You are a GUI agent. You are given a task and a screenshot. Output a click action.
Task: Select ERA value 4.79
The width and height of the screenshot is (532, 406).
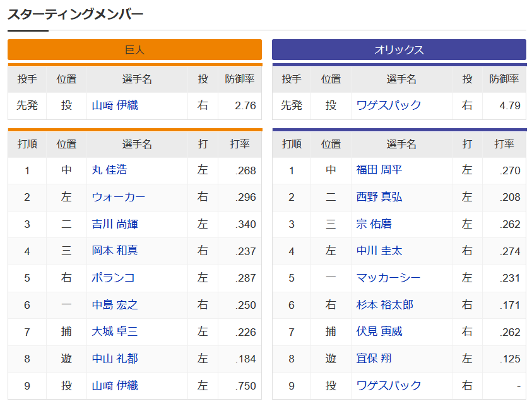[510, 105]
